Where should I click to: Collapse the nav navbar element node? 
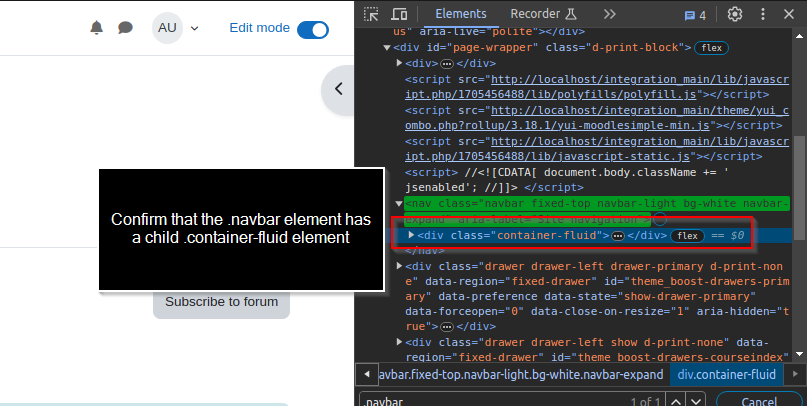pos(399,204)
